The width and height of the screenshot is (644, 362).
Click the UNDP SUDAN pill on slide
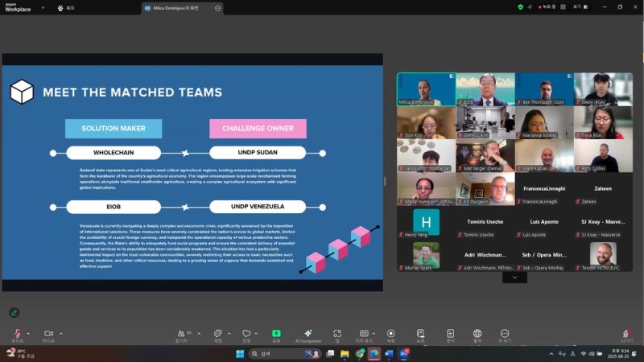click(258, 152)
